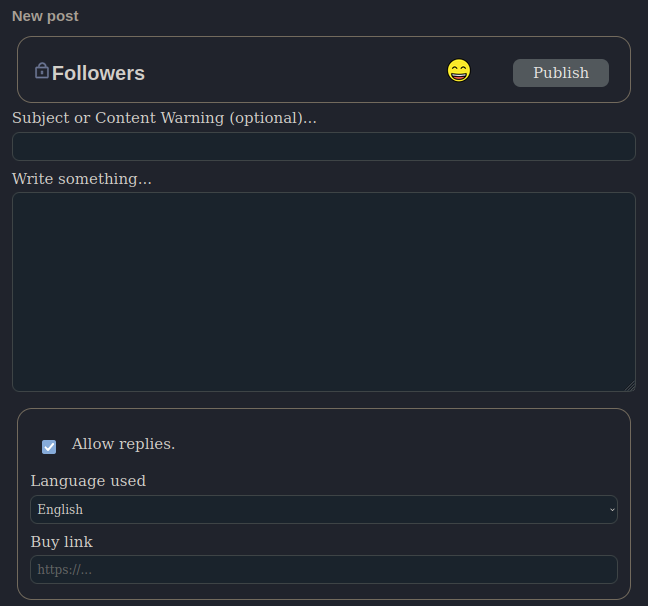Open the Followers post visibility selector
The image size is (648, 606).
98,73
